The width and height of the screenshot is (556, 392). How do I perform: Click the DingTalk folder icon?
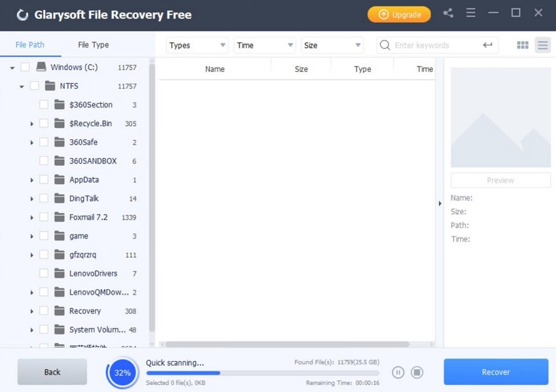point(60,199)
